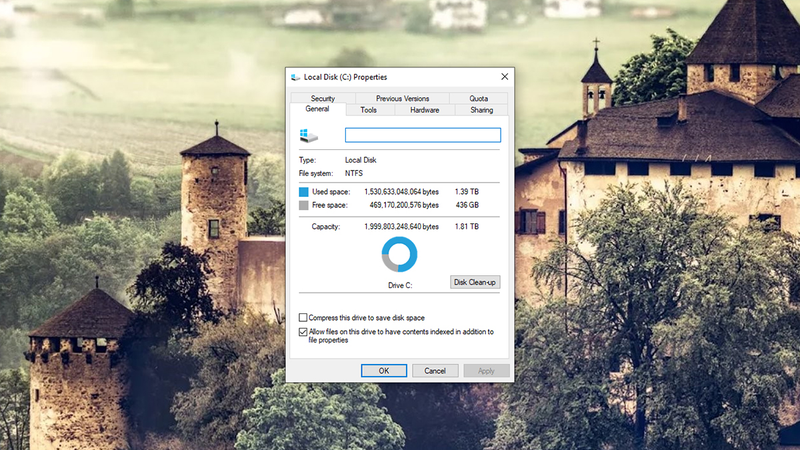Click the 1,530,633,048,064 bytes used value
800x450 pixels.
click(x=402, y=192)
